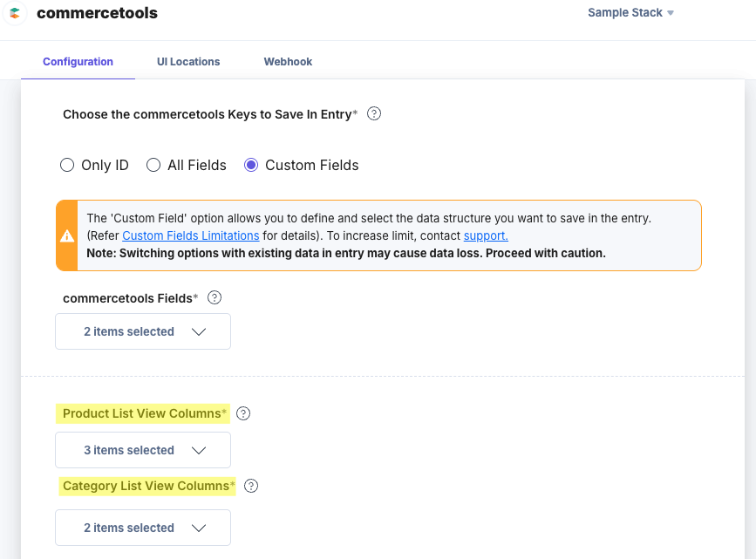Expand Product List View Columns dropdown
Image resolution: width=756 pixels, height=559 pixels.
(143, 450)
